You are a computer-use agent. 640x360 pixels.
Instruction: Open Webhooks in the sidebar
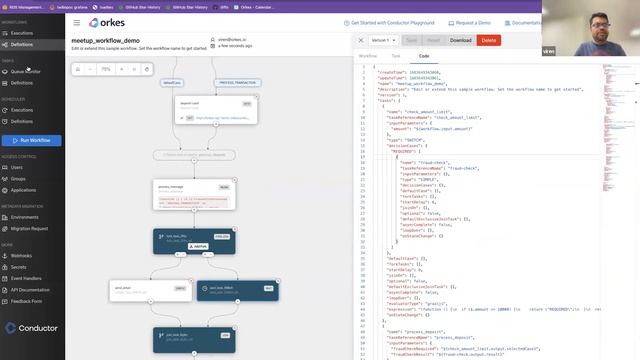[x=21, y=256]
